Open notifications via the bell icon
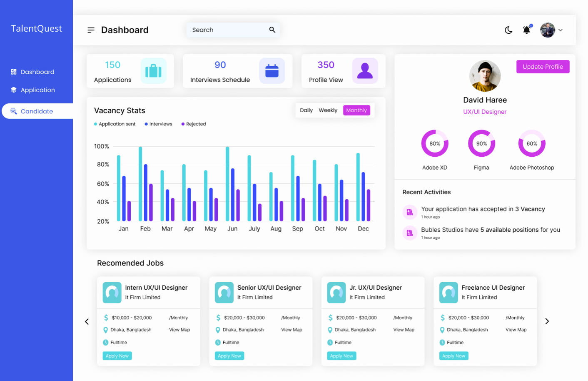The width and height of the screenshot is (588, 381). pos(526,30)
